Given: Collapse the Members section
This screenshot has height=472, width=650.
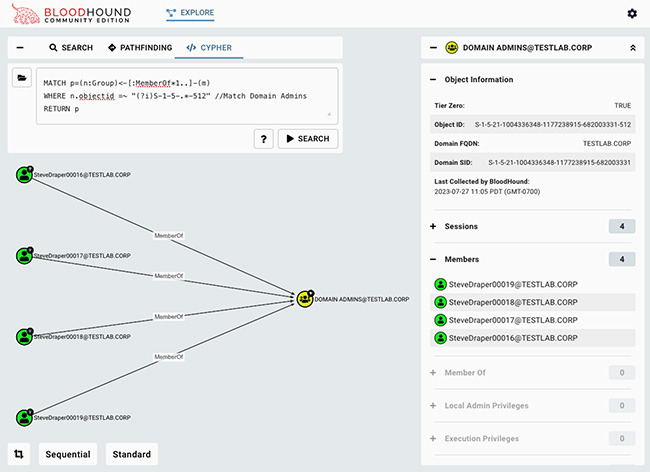Looking at the screenshot, I should [x=433, y=259].
